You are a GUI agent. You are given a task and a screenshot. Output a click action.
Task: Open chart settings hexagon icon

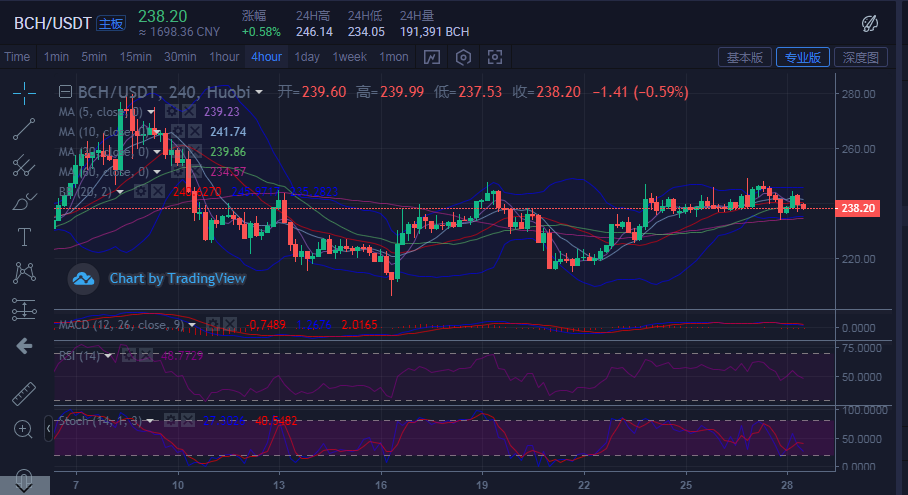(463, 57)
